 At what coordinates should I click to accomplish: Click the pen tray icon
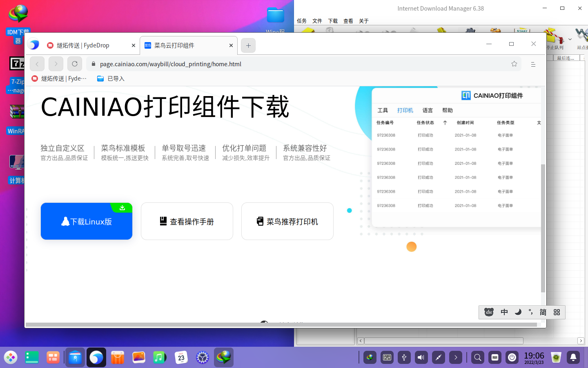[439, 357]
